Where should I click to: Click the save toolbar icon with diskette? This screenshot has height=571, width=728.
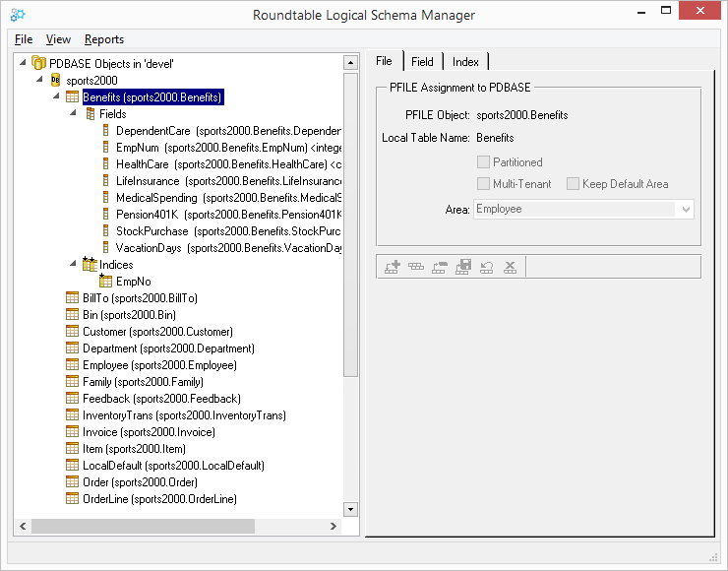pos(463,267)
